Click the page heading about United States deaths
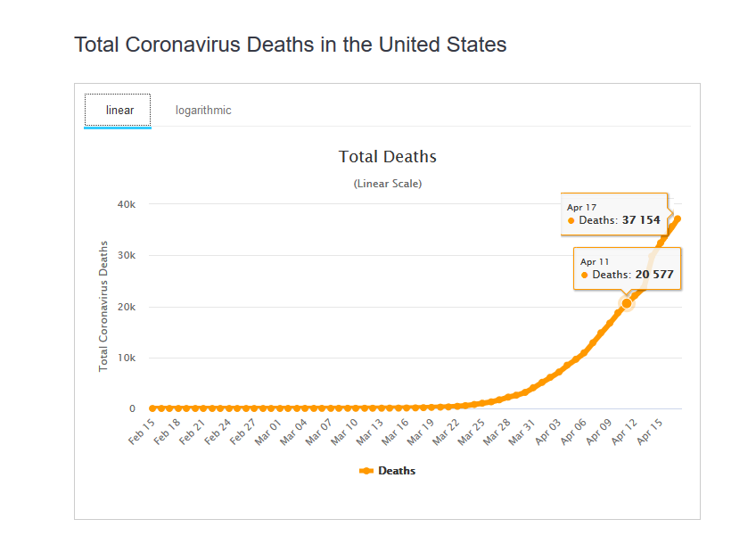The height and width of the screenshot is (552, 756). coord(290,45)
